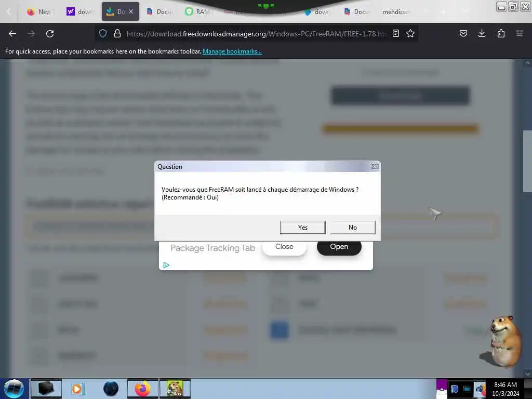Bookmark this page with the star icon
Screen dimensions: 532x399
coord(410,33)
